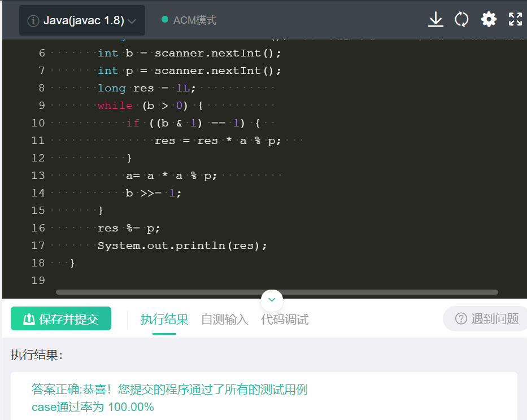The width and height of the screenshot is (527, 420).
Task: Switch to the 自测输入 tab
Action: (224, 319)
